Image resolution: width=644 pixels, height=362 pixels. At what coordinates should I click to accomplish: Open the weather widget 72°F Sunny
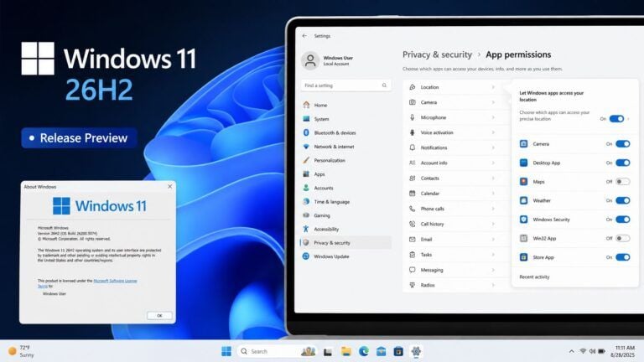pos(21,351)
